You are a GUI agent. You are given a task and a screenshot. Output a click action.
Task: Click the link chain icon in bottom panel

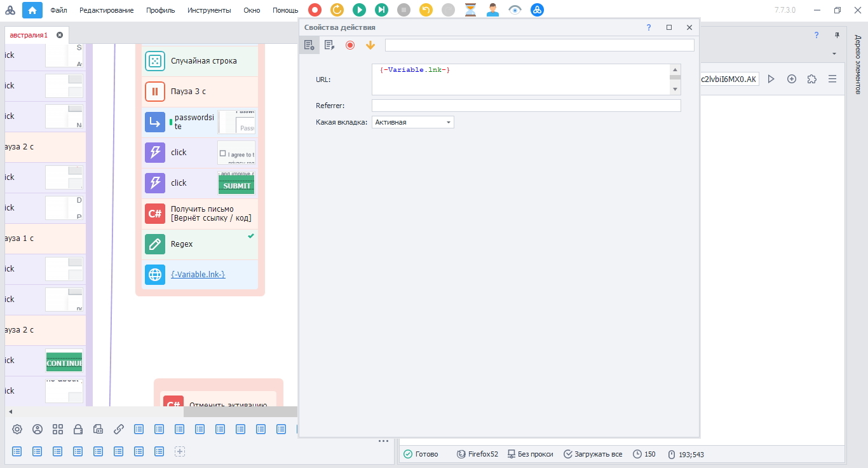point(119,429)
